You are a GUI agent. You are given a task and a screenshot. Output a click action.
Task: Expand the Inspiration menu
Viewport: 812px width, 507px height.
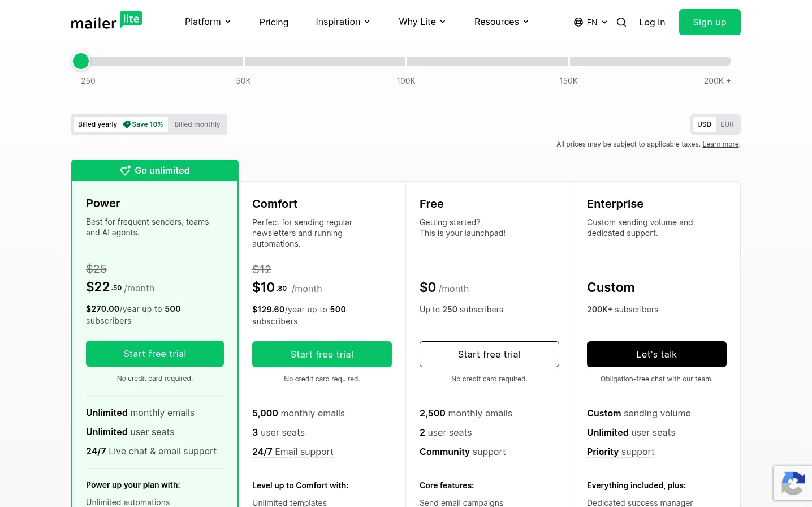(343, 22)
